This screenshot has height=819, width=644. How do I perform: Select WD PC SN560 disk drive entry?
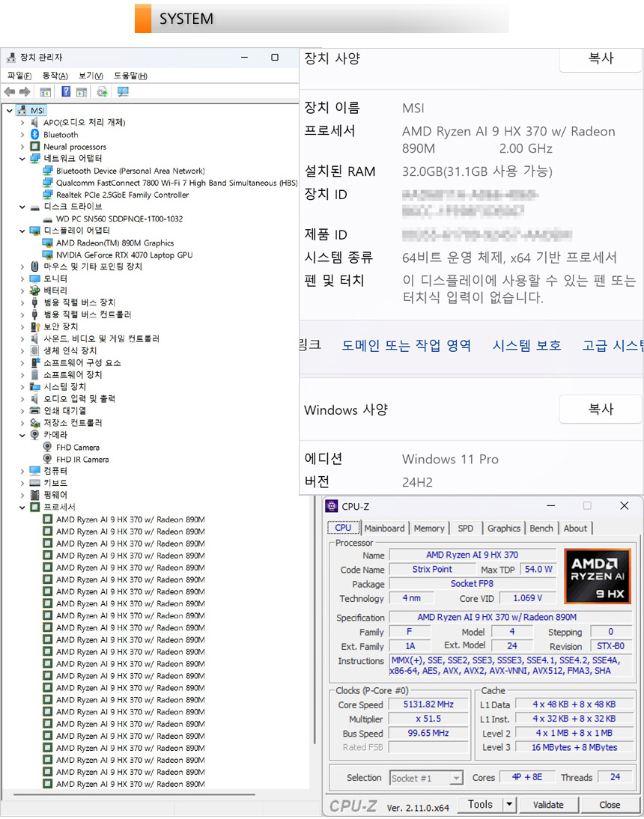(118, 219)
